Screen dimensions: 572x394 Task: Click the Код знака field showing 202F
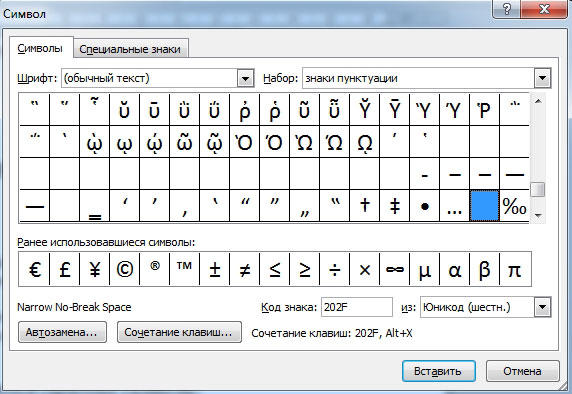point(356,307)
